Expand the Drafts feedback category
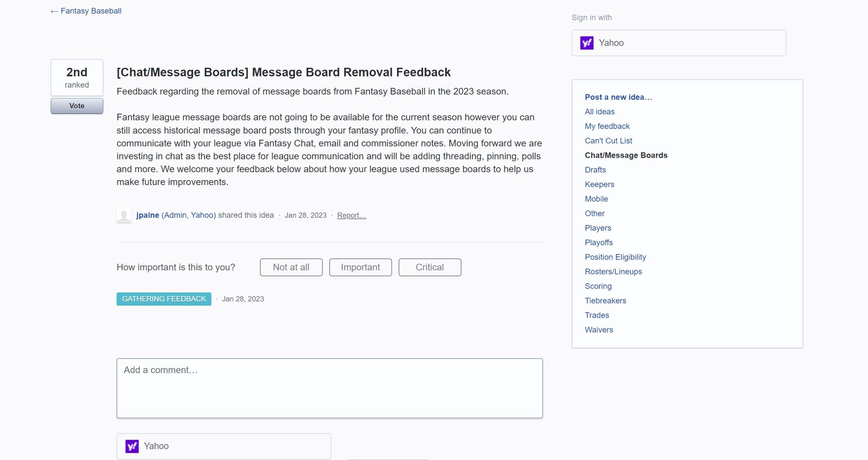This screenshot has width=868, height=460. [x=595, y=169]
